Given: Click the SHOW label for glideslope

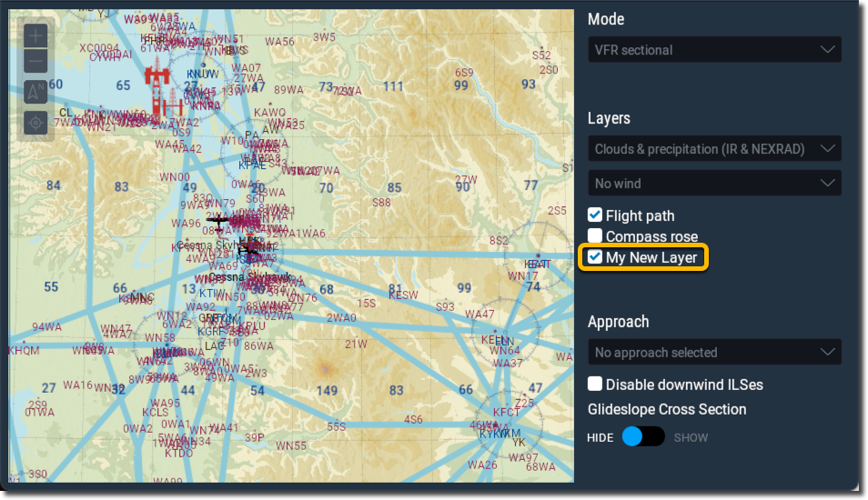Looking at the screenshot, I should [691, 437].
